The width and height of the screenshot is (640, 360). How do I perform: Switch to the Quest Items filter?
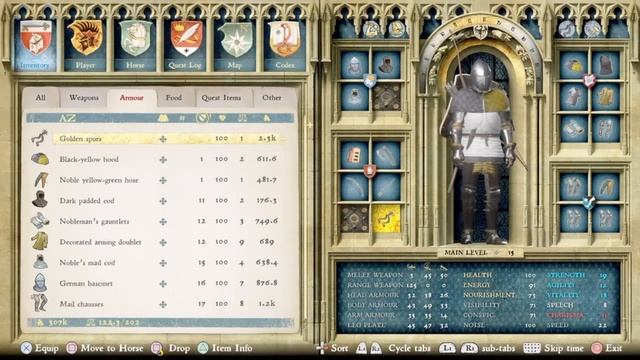point(221,98)
